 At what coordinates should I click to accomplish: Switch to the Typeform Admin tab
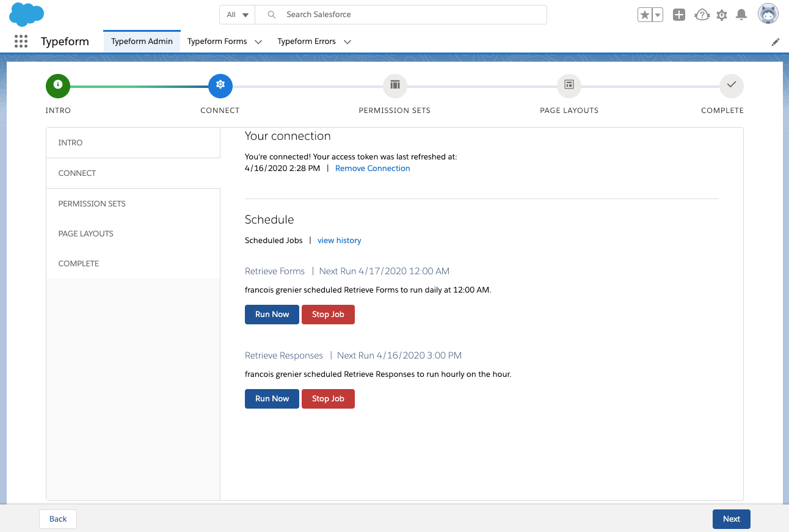[142, 42]
